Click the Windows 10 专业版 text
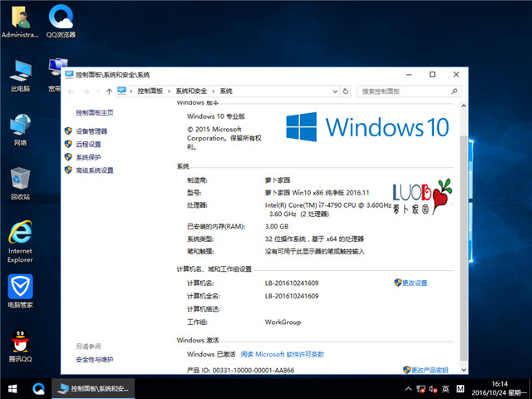Screen dimensions: 532x399 pos(216,116)
